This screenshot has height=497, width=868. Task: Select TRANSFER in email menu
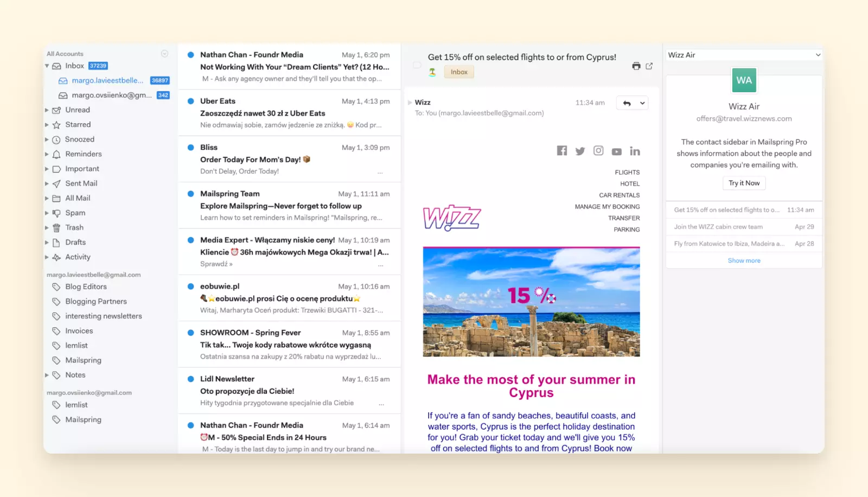pos(624,218)
